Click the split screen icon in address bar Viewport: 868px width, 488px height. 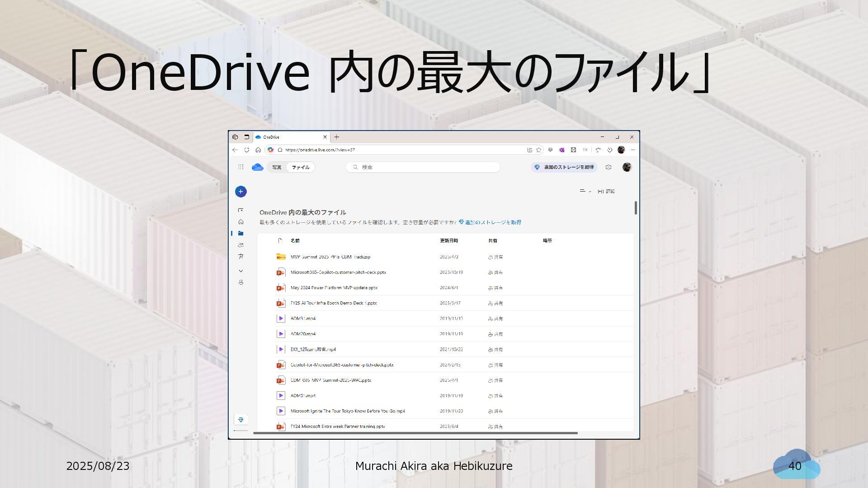[x=530, y=150]
